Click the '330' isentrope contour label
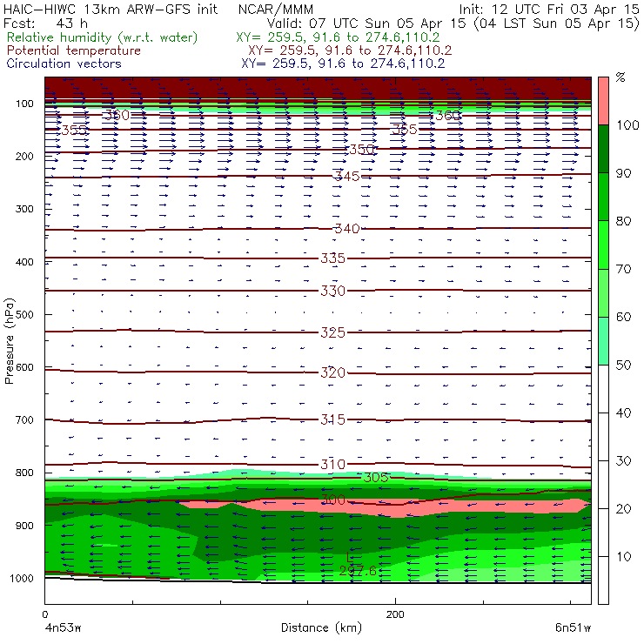Image resolution: width=644 pixels, height=644 pixels. pyautogui.click(x=332, y=291)
